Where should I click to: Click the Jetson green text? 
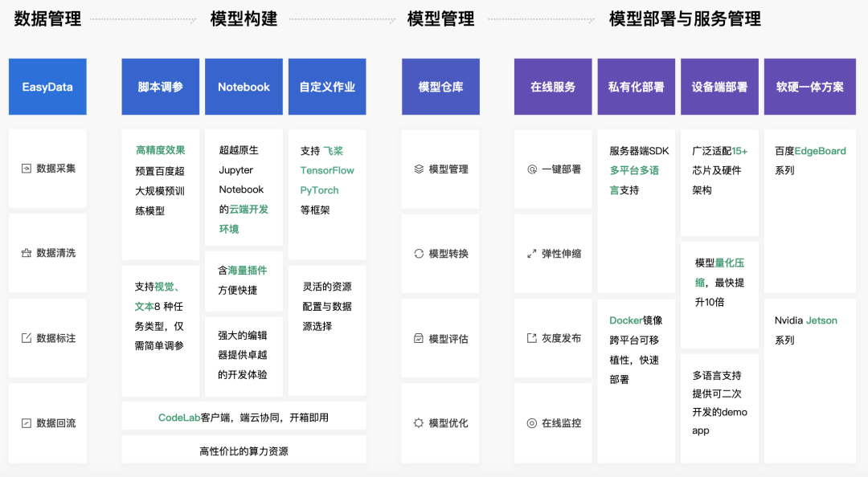pyautogui.click(x=821, y=320)
